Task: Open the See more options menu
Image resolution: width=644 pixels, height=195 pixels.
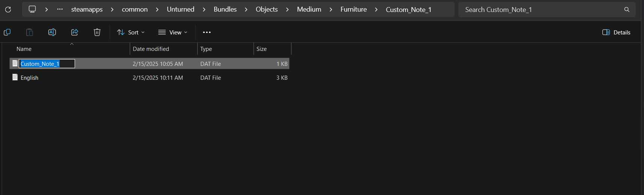Action: tap(207, 32)
